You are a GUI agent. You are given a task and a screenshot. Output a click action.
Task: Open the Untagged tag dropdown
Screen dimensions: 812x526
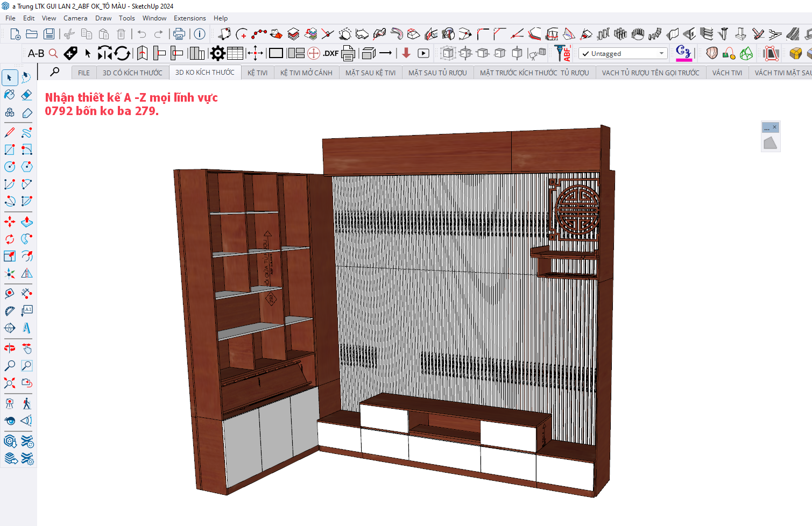(x=623, y=54)
